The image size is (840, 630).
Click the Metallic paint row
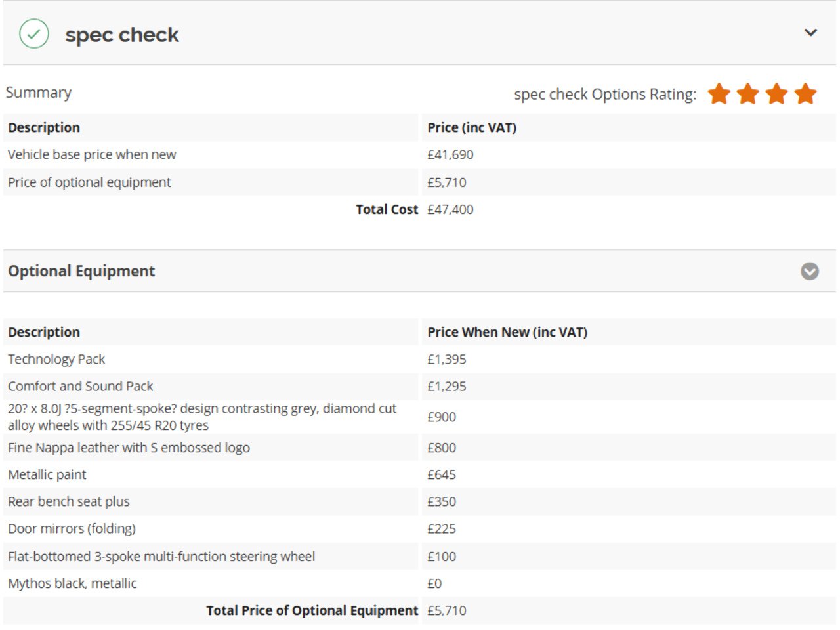point(420,474)
